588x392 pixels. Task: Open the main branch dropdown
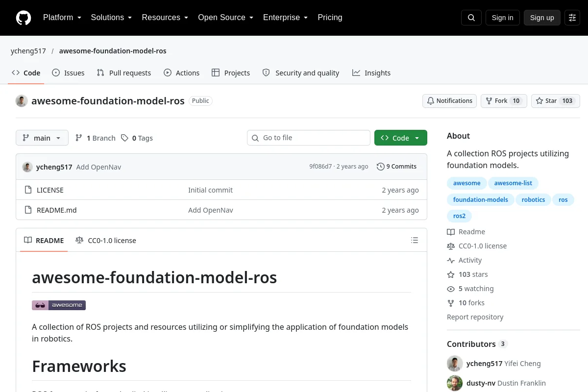coord(42,138)
